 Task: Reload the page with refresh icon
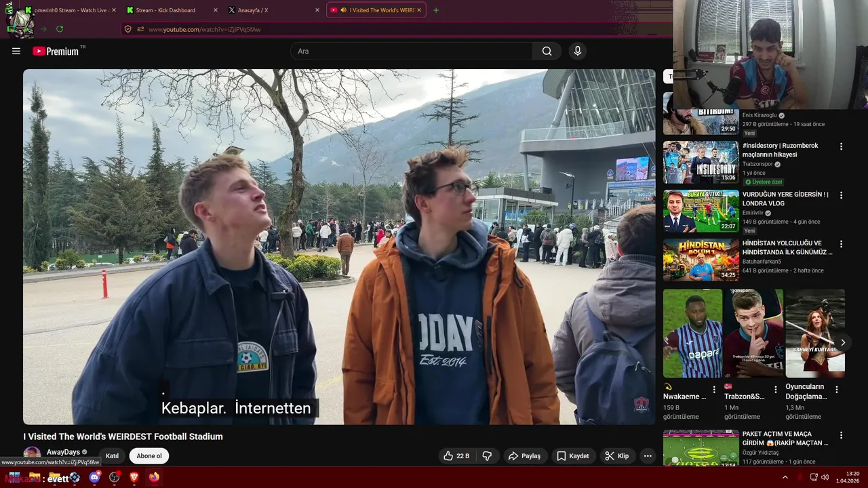click(x=60, y=29)
